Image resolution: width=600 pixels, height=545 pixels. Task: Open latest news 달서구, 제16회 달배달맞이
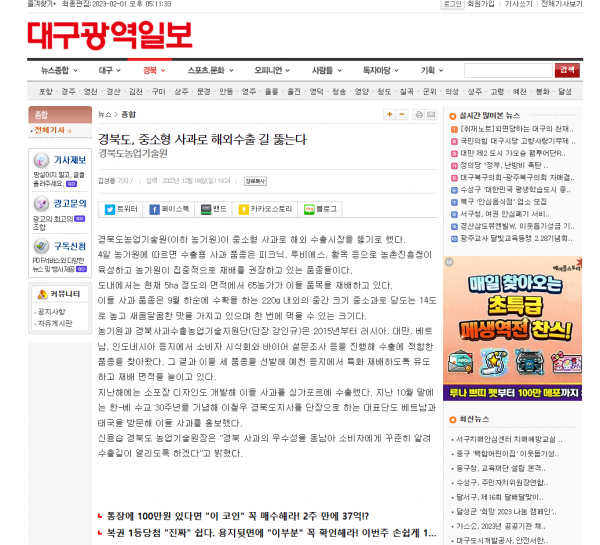click(x=499, y=498)
